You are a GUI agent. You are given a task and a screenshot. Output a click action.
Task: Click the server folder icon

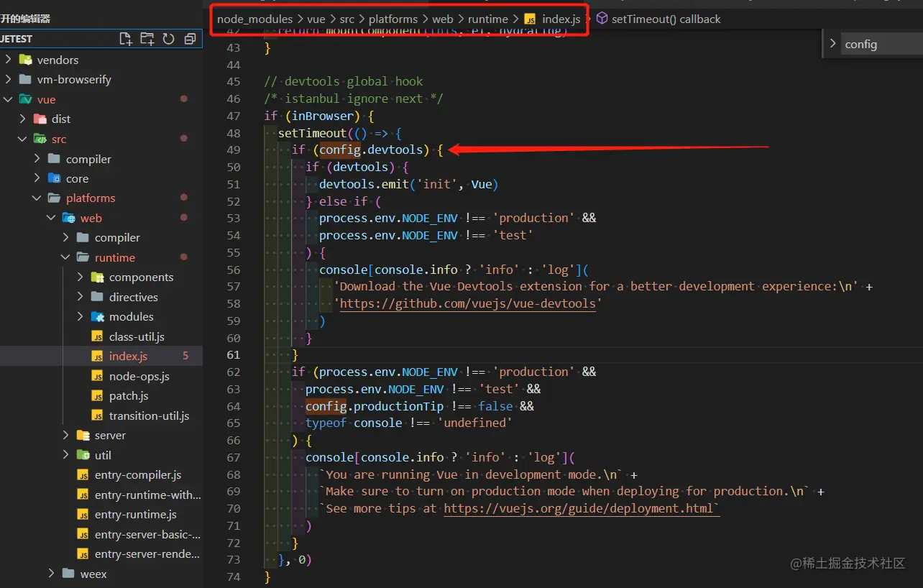(83, 436)
